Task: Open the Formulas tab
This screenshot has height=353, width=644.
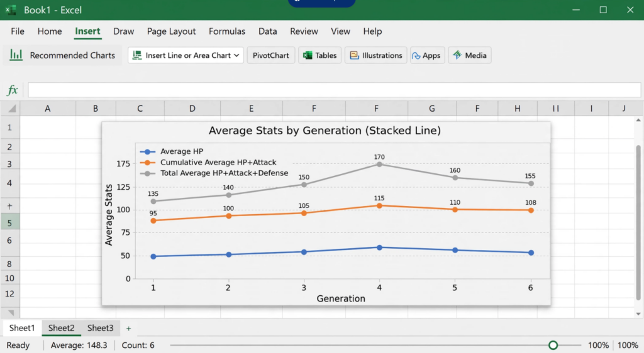Action: [x=226, y=31]
